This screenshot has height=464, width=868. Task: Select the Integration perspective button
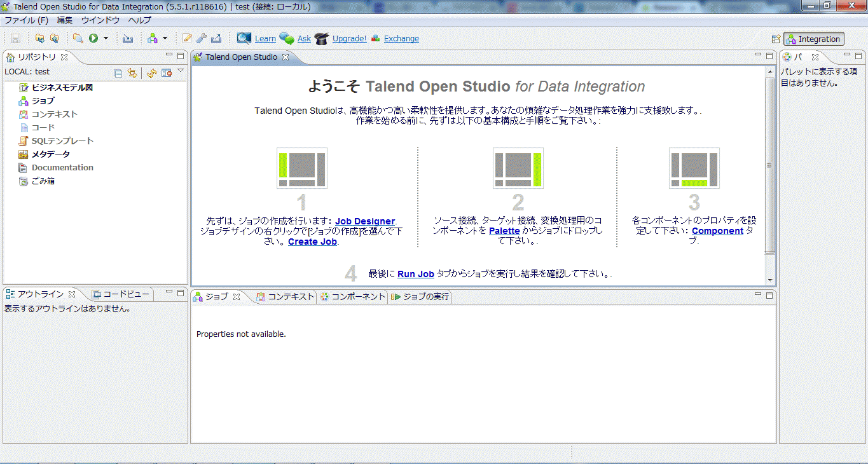[814, 39]
